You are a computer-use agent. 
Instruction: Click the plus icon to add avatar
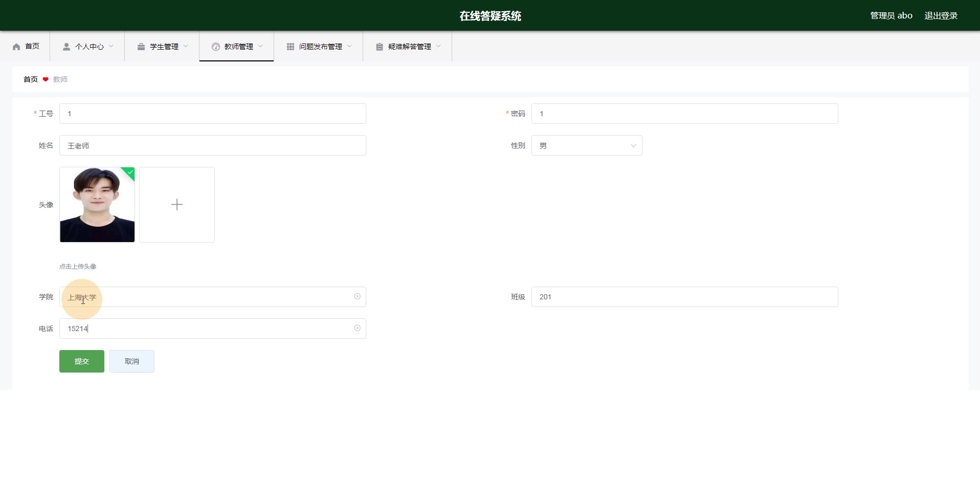coord(177,205)
